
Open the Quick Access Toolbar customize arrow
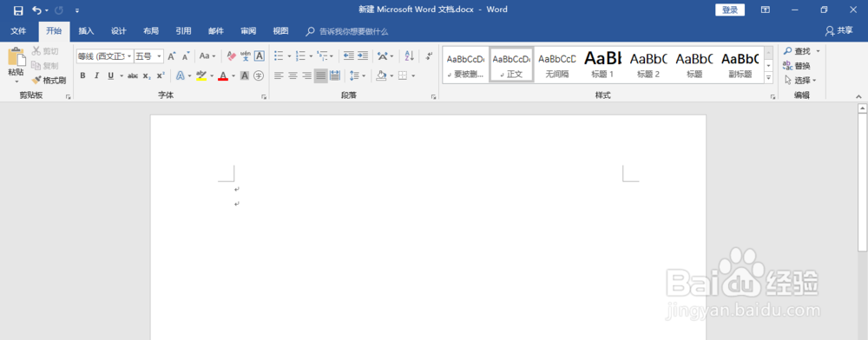coord(77,10)
